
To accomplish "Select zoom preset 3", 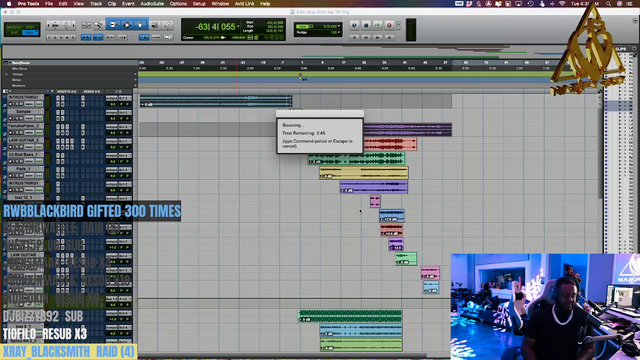I will [x=61, y=37].
